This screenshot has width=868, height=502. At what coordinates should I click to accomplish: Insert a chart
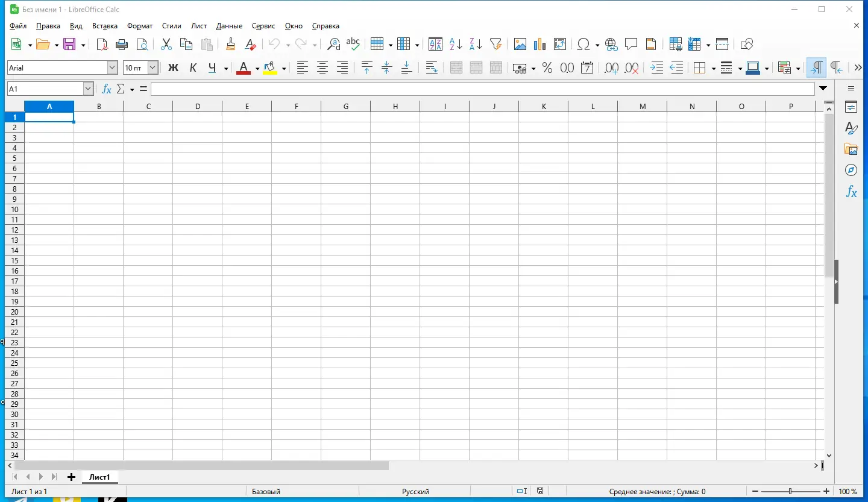(540, 44)
